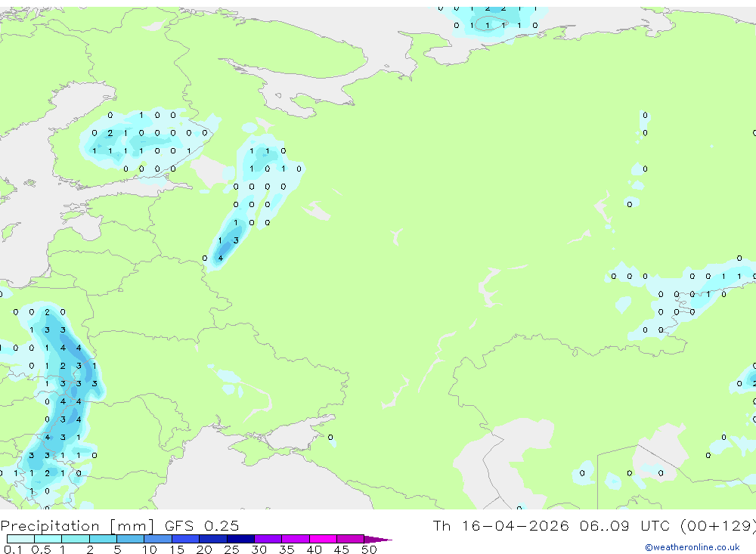Select the 5–10 mm legend swatch
The width and height of the screenshot is (756, 554).
(131, 539)
